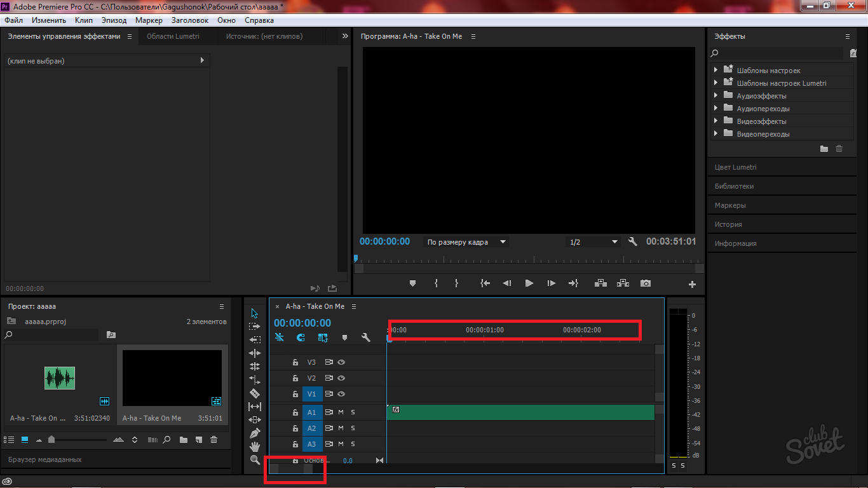Mute track A3
Viewport: 868px width, 488px height.
point(341,444)
